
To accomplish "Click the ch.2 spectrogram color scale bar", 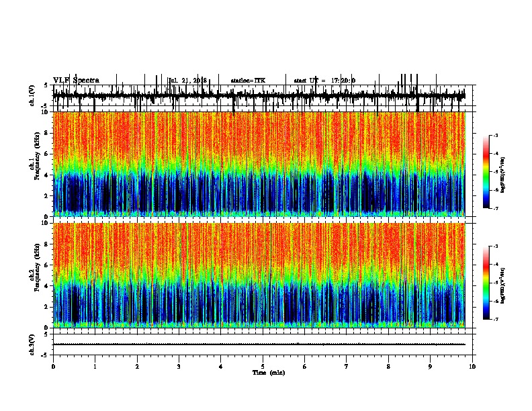I will click(486, 283).
